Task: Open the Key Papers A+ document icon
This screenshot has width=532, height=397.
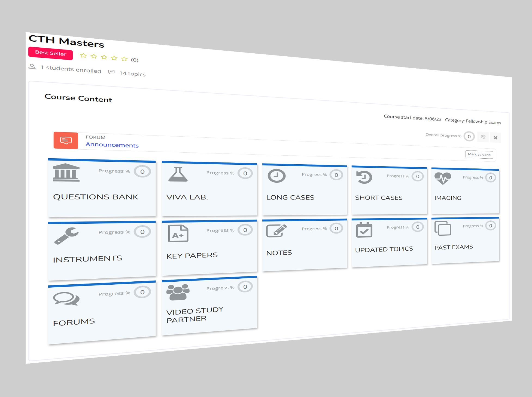Action: coord(178,233)
